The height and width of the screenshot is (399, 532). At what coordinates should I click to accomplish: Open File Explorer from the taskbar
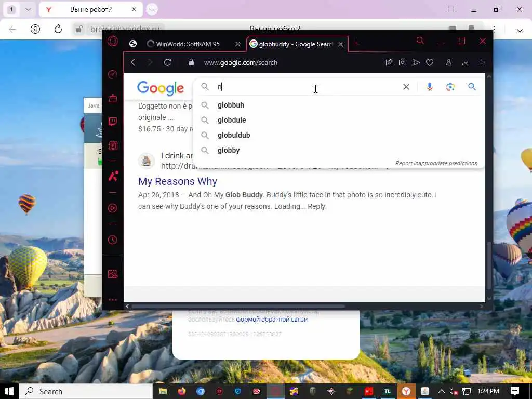click(x=163, y=391)
